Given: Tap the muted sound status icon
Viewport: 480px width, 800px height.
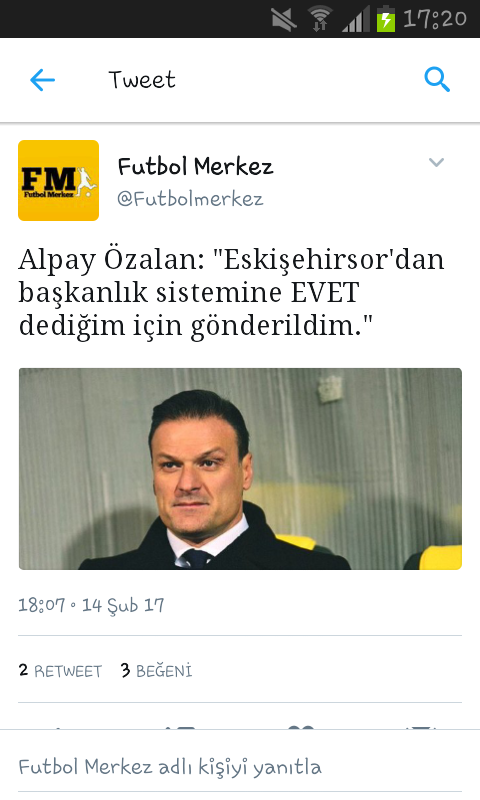Looking at the screenshot, I should point(284,20).
